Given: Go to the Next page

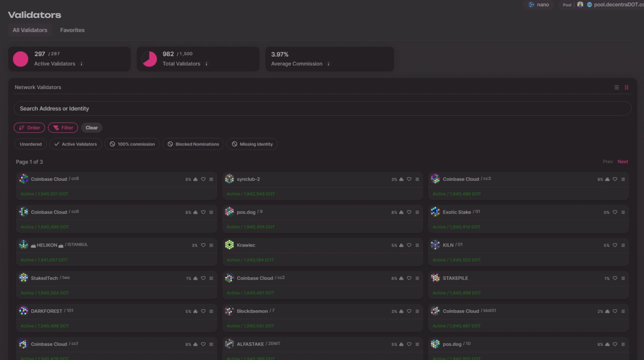Looking at the screenshot, I should click(623, 162).
